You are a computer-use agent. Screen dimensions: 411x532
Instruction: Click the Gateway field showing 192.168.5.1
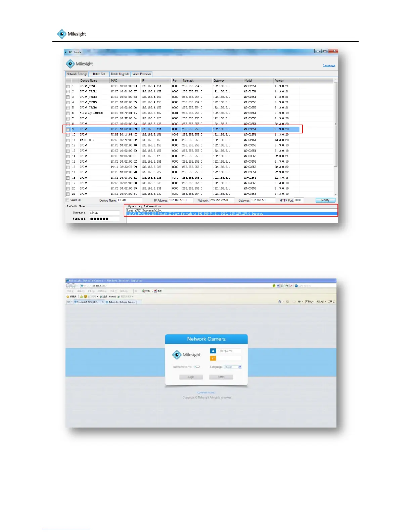[x=263, y=200]
